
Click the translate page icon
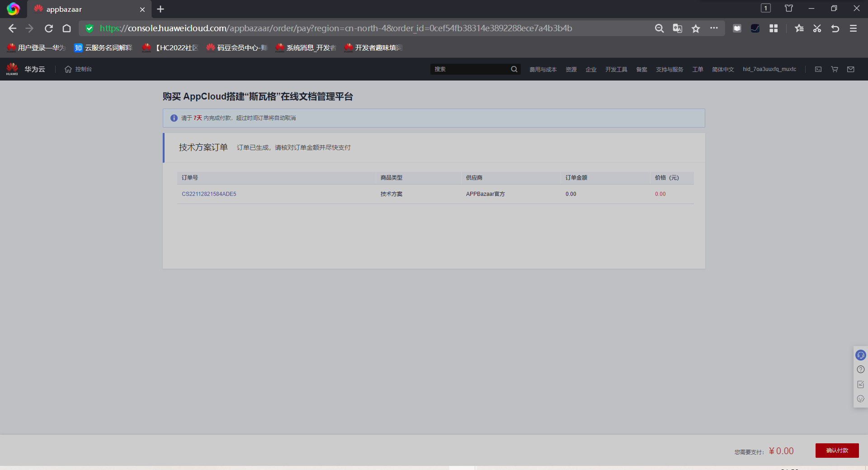[x=677, y=28]
